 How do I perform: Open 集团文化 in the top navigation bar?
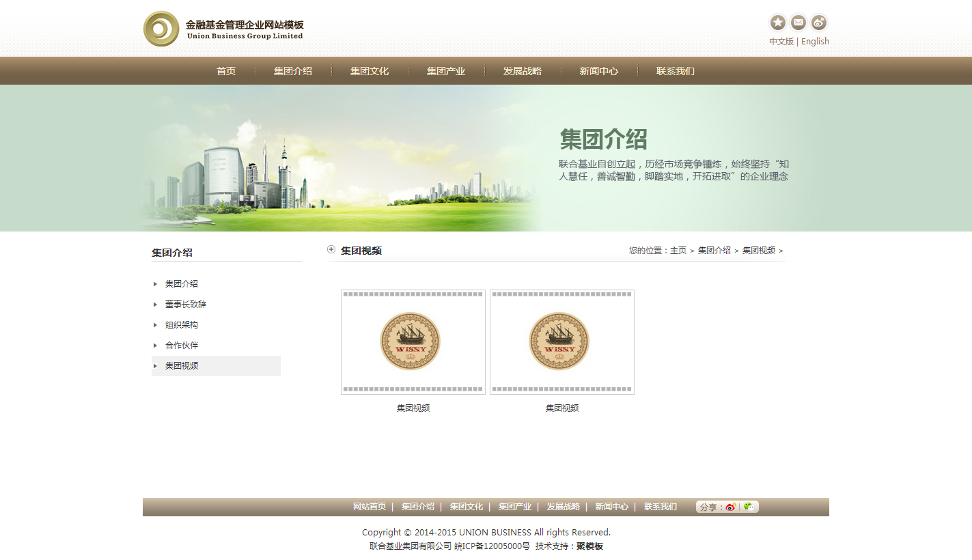(370, 71)
